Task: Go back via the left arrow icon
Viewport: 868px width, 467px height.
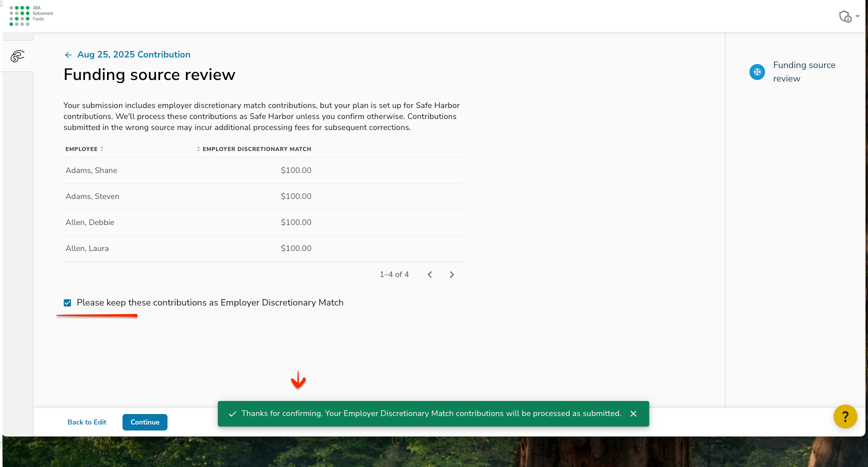Action: point(68,55)
